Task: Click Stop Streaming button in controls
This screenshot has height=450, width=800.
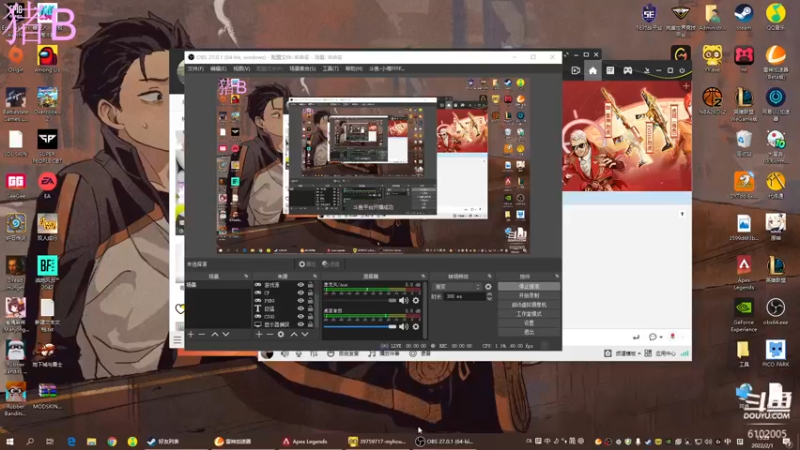Action: [x=529, y=286]
